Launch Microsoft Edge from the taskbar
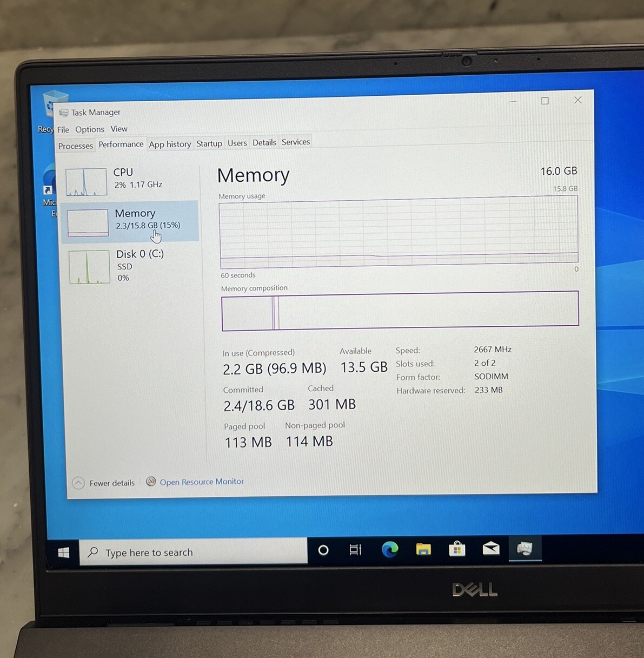The width and height of the screenshot is (644, 658). pyautogui.click(x=389, y=549)
